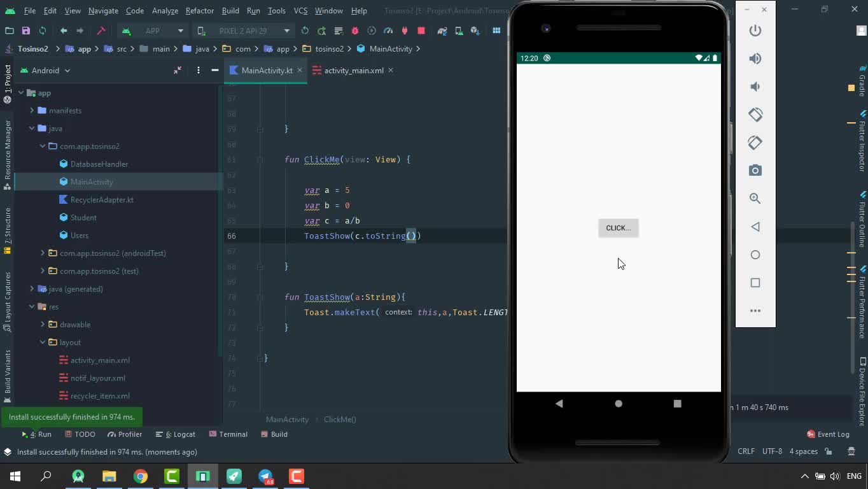Viewport: 868px width, 489px height.
Task: Take emulator screenshot with camera icon
Action: point(755,171)
